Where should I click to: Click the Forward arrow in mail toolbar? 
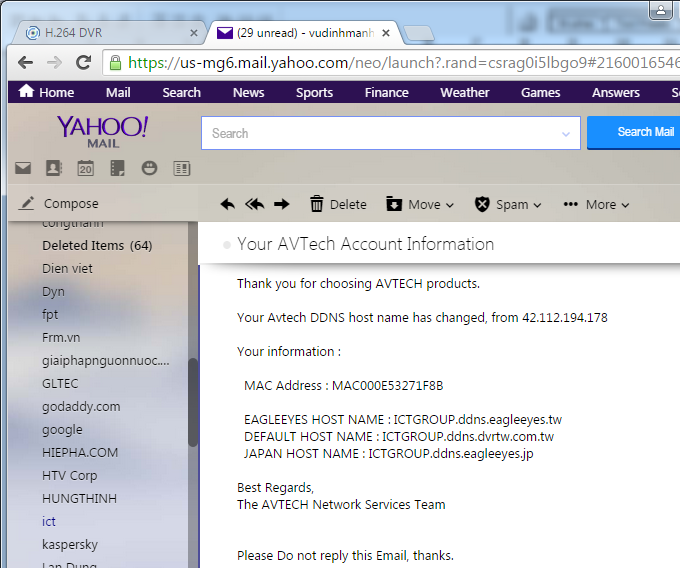tap(281, 204)
